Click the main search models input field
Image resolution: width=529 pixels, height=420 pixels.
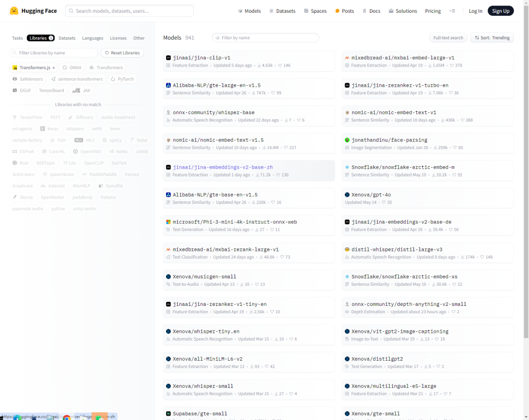129,11
